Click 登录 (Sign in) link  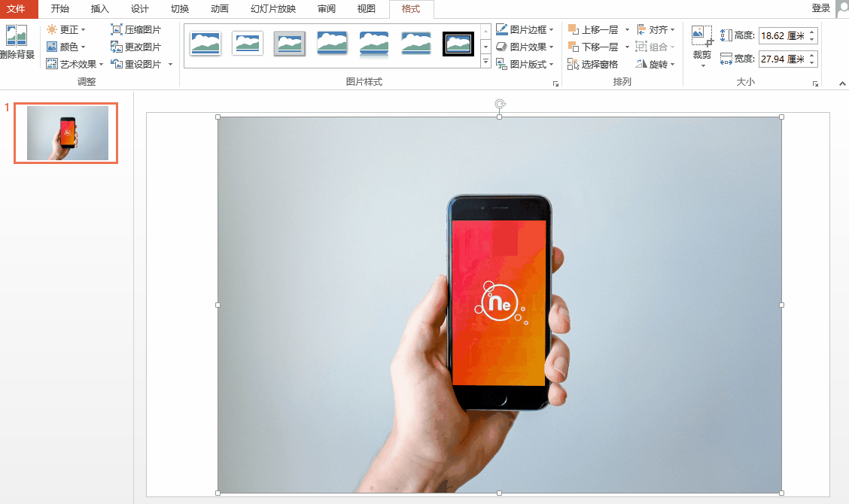821,8
